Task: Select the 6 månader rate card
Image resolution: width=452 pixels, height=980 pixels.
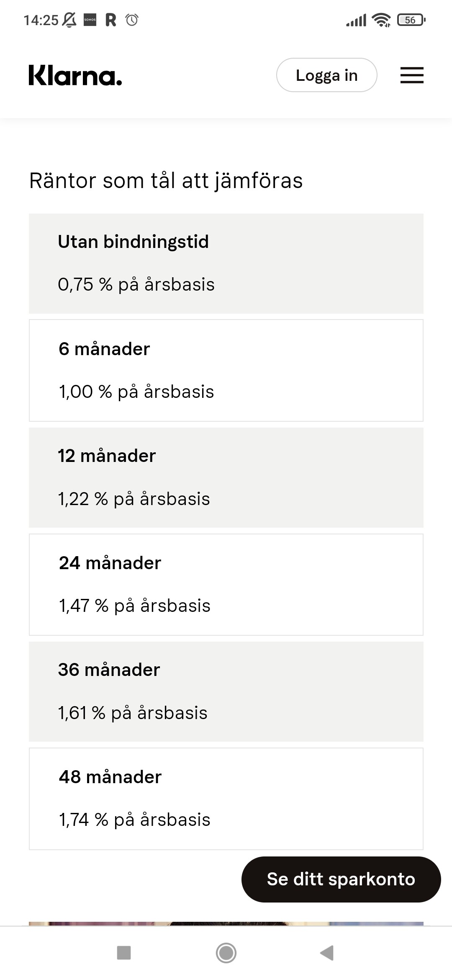Action: [x=226, y=371]
